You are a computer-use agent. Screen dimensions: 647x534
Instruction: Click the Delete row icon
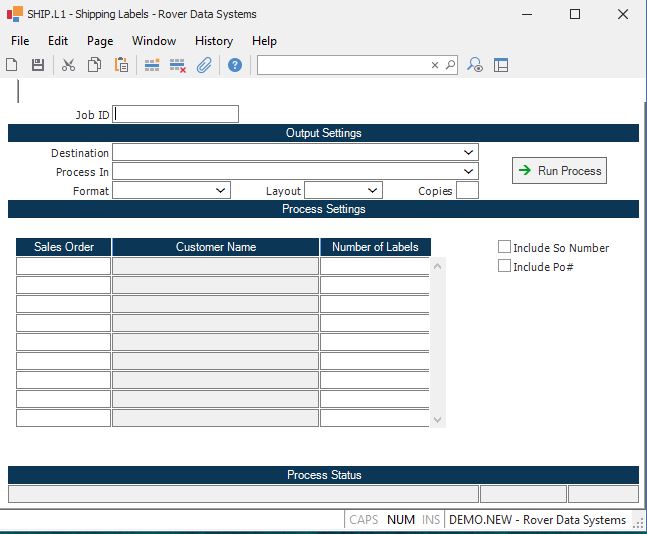178,65
